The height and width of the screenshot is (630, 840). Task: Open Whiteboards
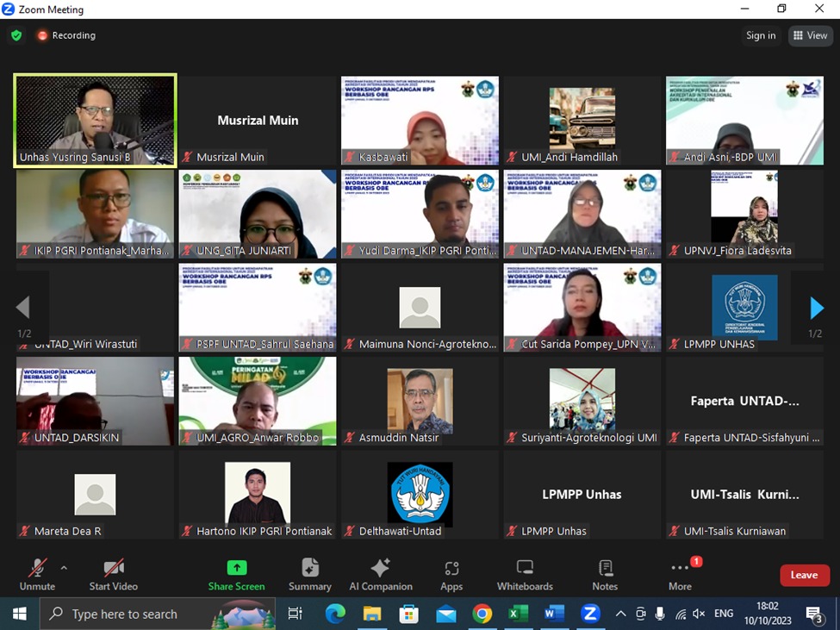525,575
